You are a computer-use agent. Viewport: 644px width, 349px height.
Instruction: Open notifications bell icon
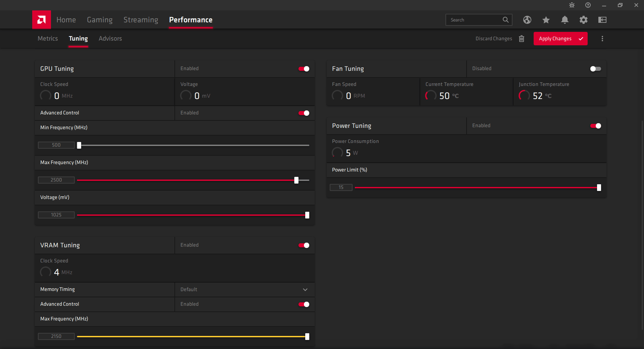(565, 20)
